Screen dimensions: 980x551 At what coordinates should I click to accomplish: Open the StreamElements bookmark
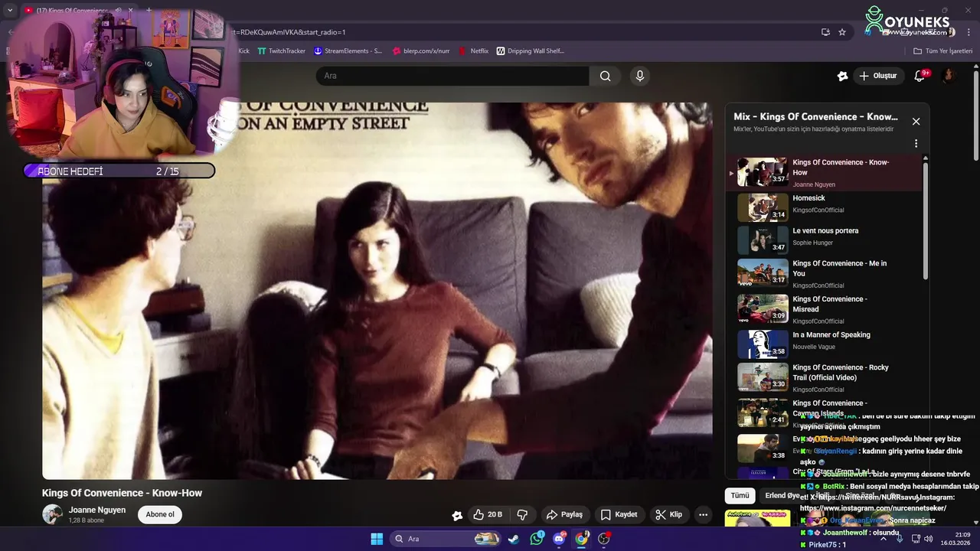click(348, 51)
